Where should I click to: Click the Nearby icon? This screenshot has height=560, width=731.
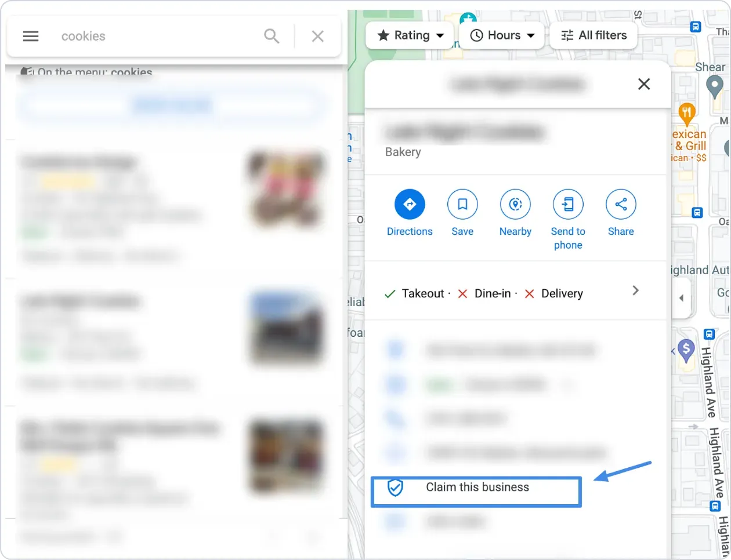(x=515, y=204)
